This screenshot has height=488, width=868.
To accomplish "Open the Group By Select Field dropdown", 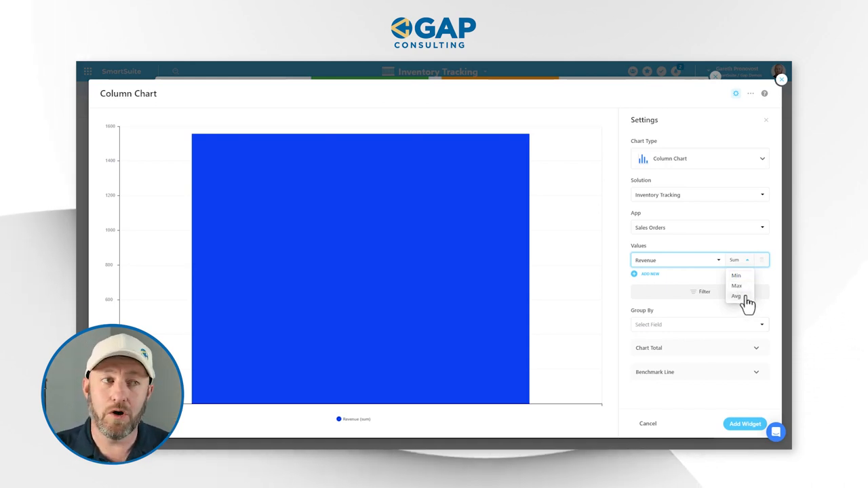I will coord(700,324).
